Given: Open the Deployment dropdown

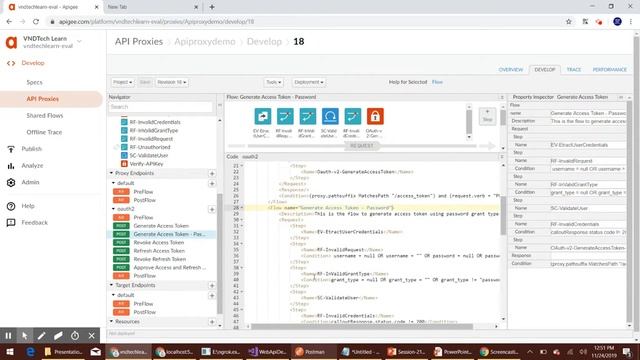Looking at the screenshot, I should click(x=309, y=82).
